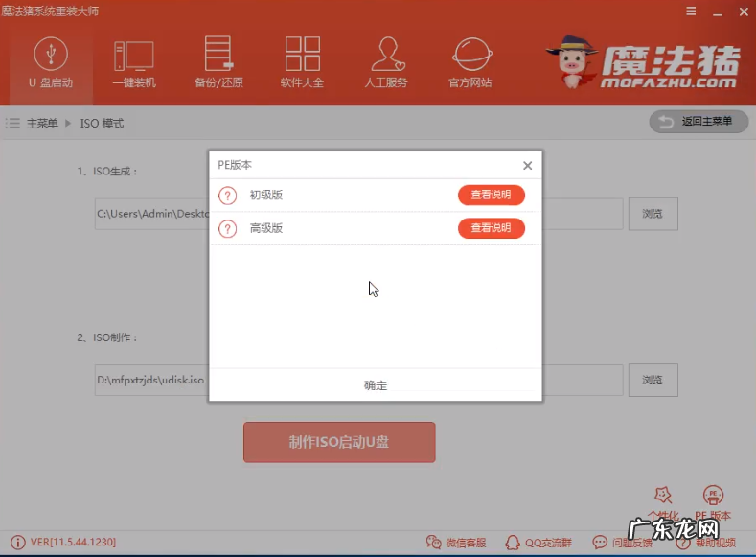Click 浏览 button for ISO生成
Image resolution: width=756 pixels, height=557 pixels.
coord(653,214)
